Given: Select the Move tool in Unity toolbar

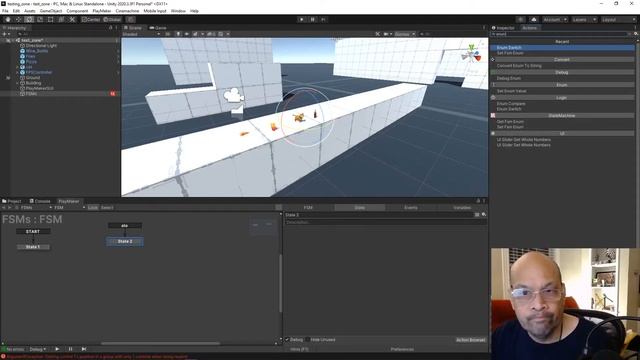Looking at the screenshot, I should click(x=18, y=19).
